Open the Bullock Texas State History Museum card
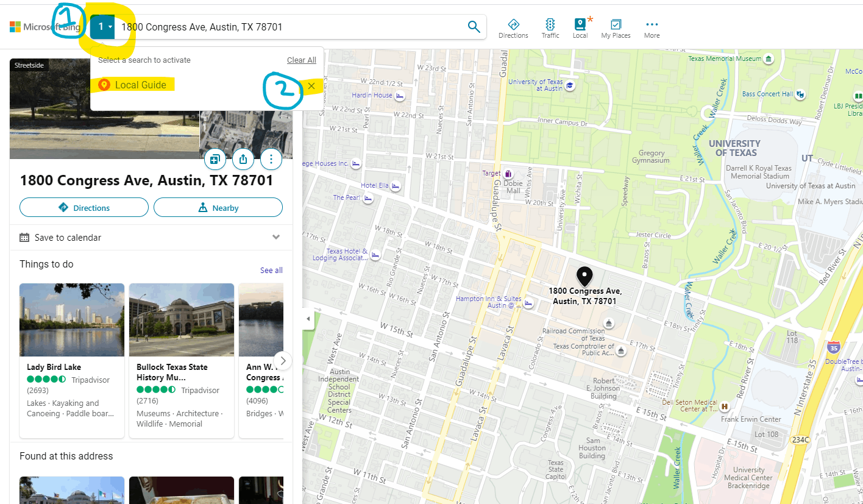This screenshot has width=863, height=504. [182, 360]
